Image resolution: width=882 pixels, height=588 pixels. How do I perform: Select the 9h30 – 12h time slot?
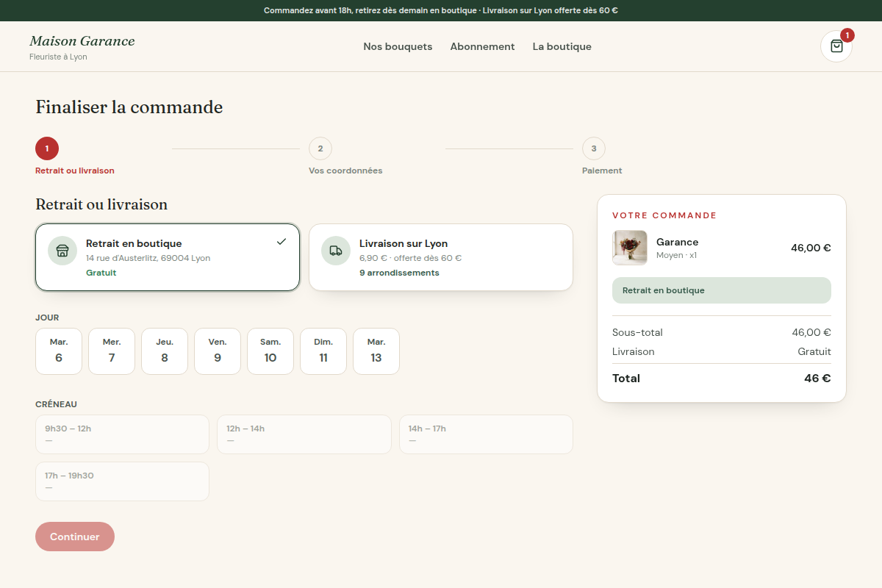(122, 434)
